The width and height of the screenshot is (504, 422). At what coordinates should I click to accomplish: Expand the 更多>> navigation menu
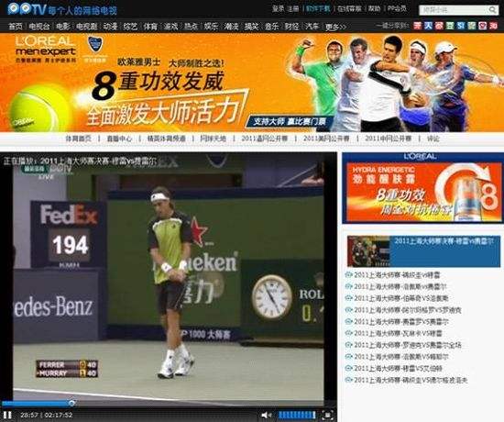coord(335,27)
